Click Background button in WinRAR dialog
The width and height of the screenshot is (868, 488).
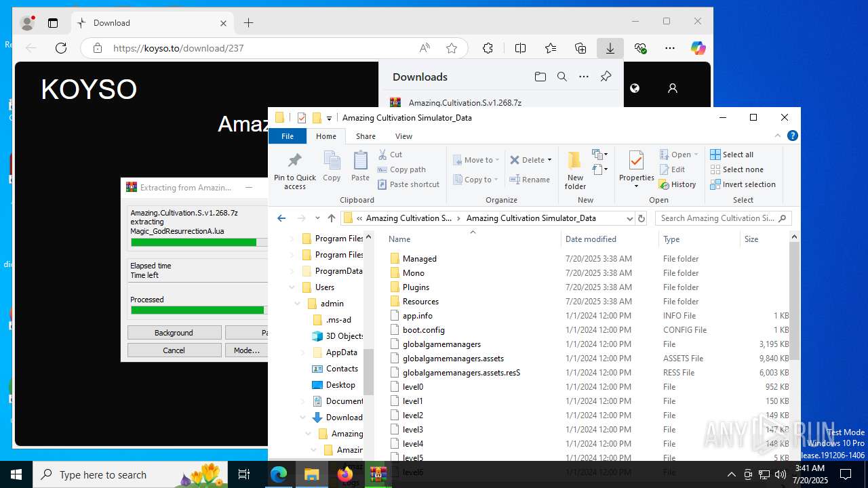[174, 333]
